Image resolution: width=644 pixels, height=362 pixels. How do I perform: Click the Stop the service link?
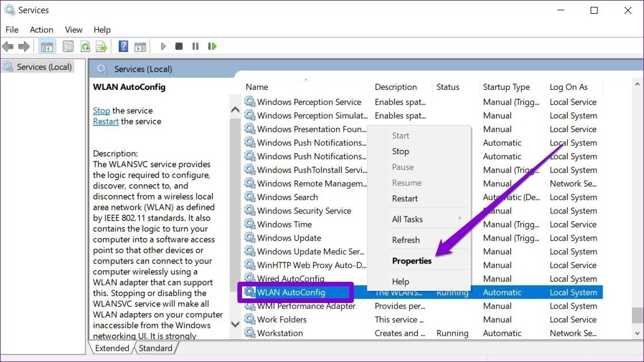[102, 111]
